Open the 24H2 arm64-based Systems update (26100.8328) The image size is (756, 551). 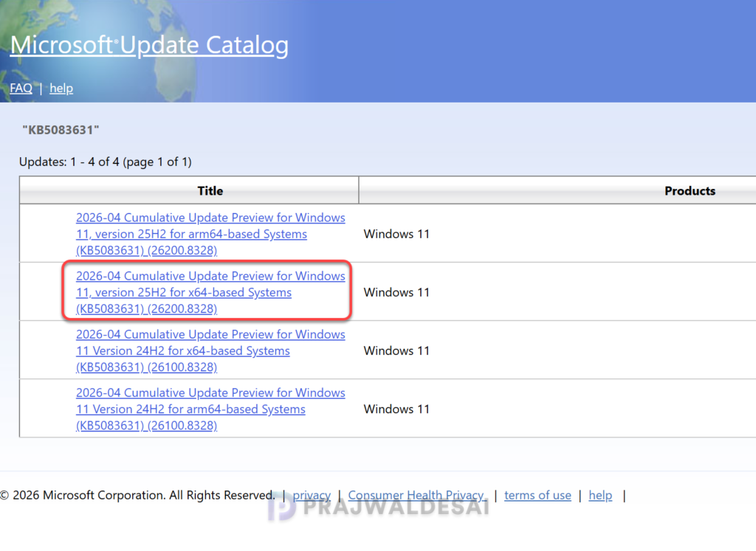click(210, 409)
